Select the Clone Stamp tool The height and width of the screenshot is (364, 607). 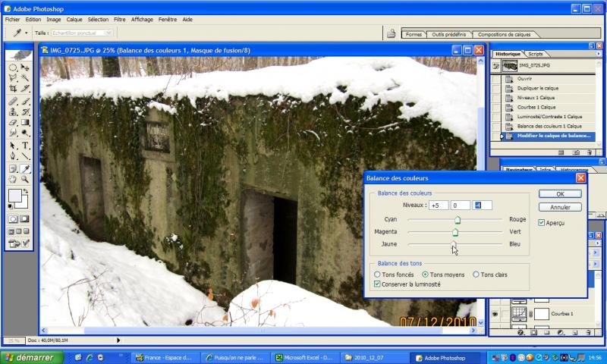[13, 112]
